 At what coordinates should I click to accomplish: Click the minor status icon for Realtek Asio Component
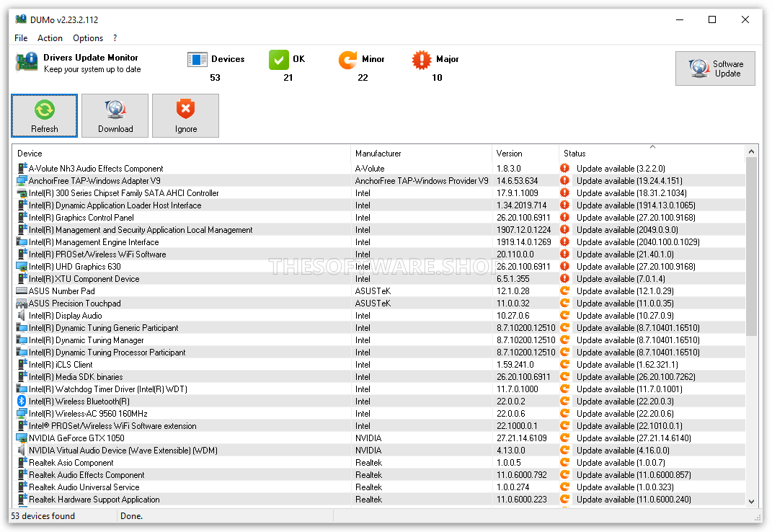(564, 463)
